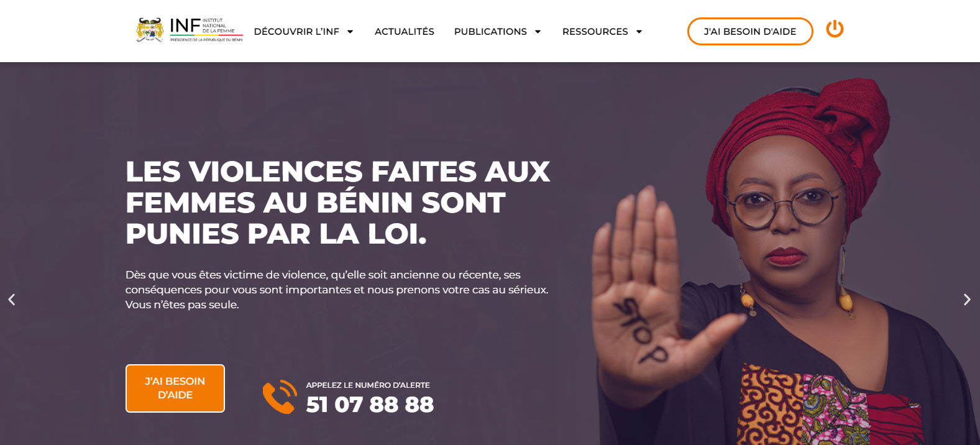Open the PUBLICATIONS menu label
980x445 pixels.
click(x=490, y=32)
